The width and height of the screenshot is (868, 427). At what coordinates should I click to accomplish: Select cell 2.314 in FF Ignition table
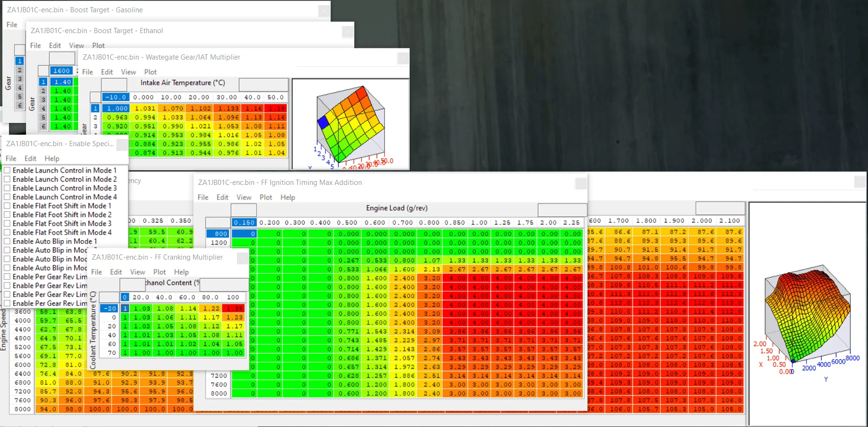403,331
